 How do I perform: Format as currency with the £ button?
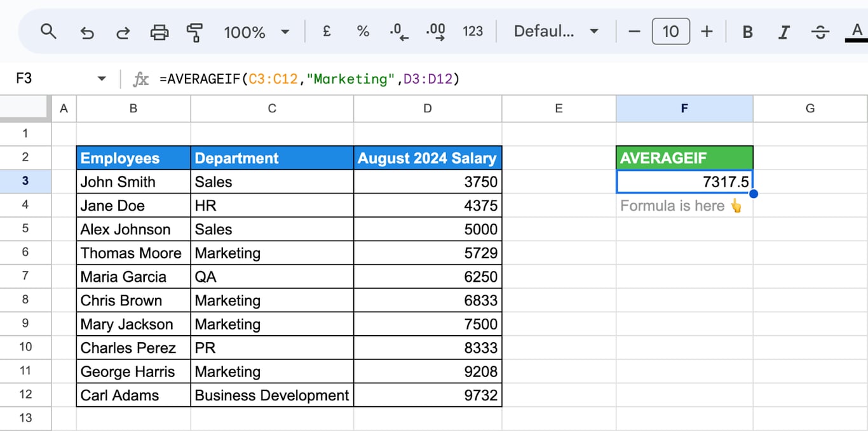pos(327,31)
